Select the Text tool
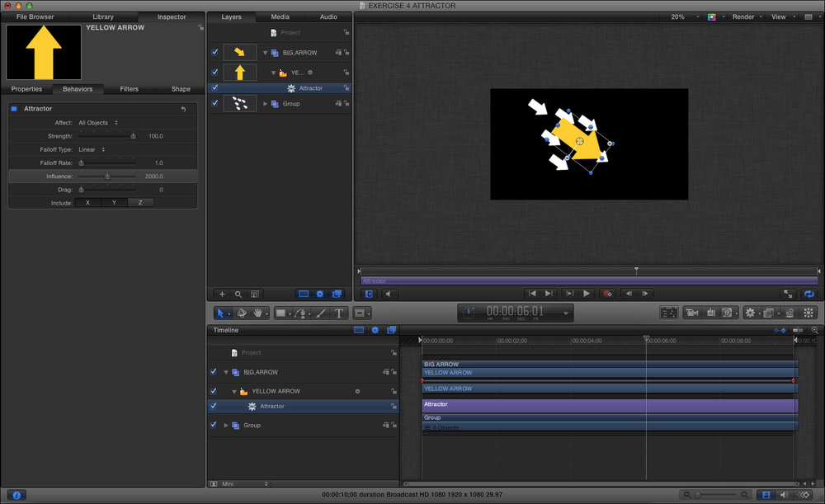 (339, 313)
